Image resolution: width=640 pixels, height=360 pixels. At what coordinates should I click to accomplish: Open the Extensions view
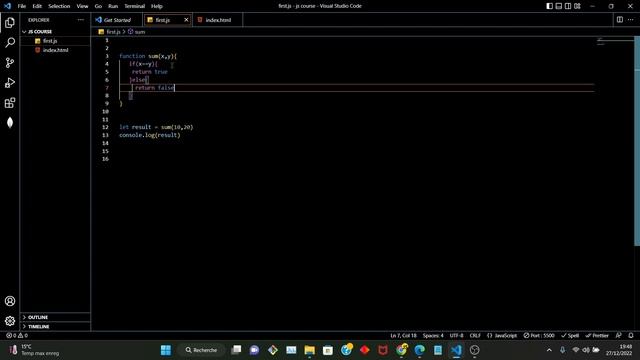pyautogui.click(x=10, y=102)
